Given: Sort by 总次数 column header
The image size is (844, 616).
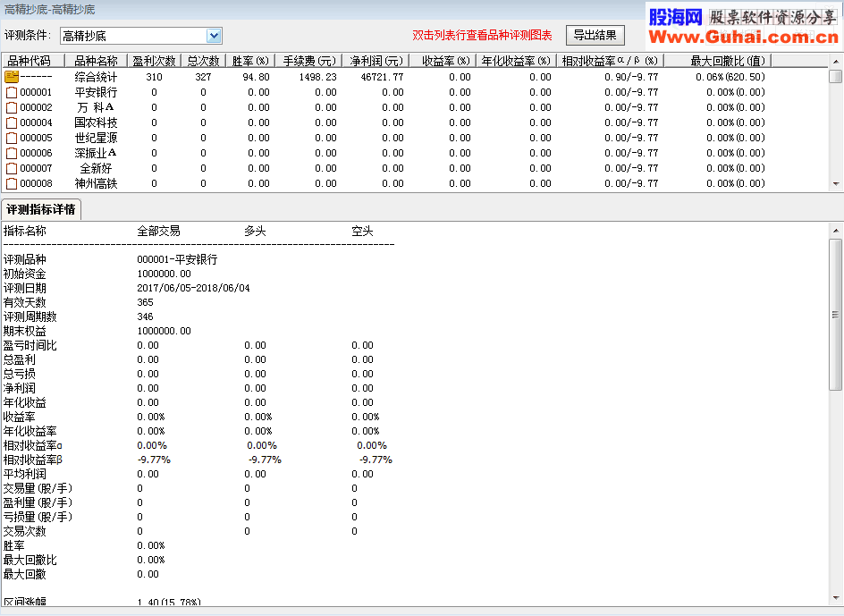Looking at the screenshot, I should point(204,61).
